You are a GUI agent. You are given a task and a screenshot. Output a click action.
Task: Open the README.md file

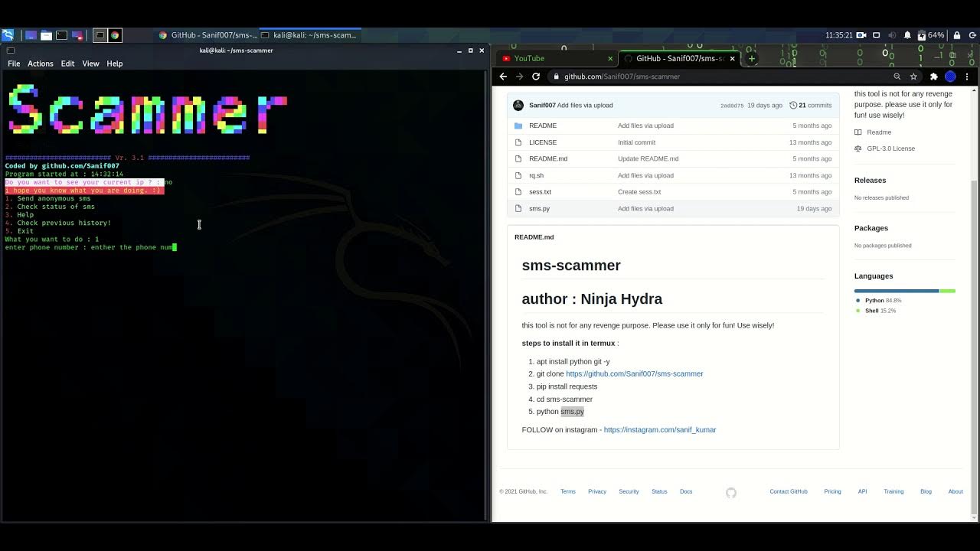coord(548,159)
